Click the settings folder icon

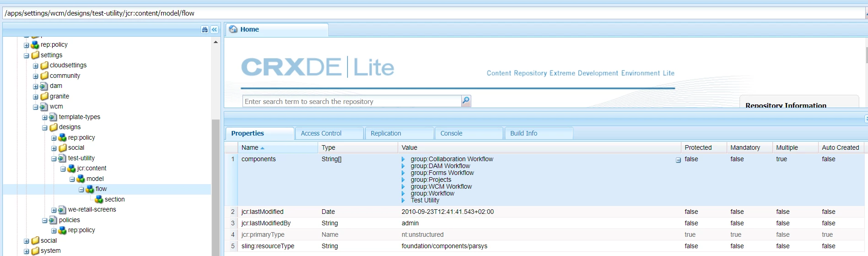tap(35, 55)
